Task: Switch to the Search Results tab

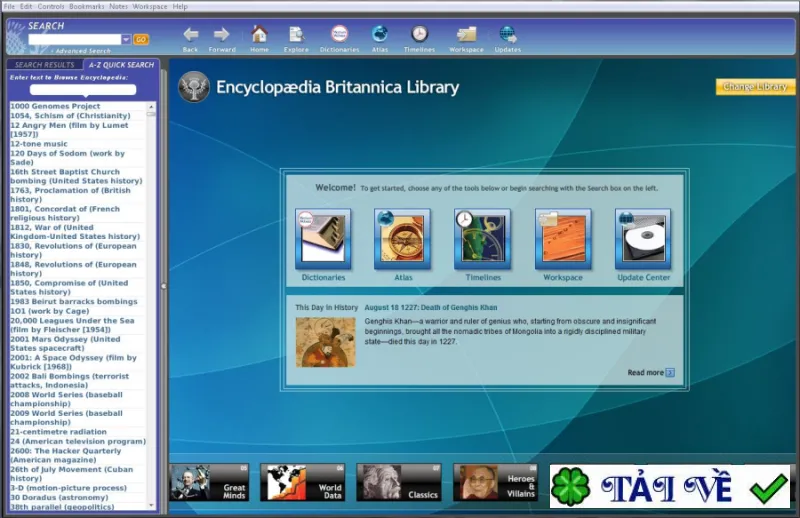Action: pos(44,65)
